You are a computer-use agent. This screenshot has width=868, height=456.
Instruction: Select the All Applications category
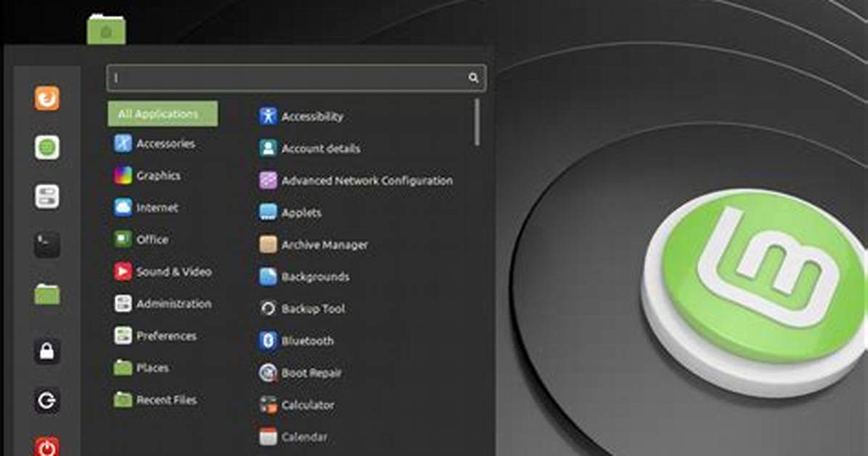click(x=163, y=113)
